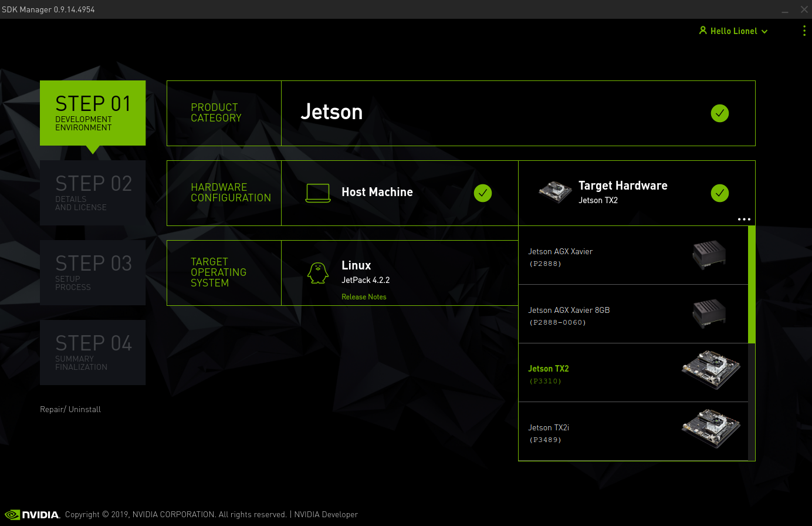Click the NVIDIA logo in the footer
Image resolution: width=812 pixels, height=526 pixels.
pyautogui.click(x=32, y=515)
